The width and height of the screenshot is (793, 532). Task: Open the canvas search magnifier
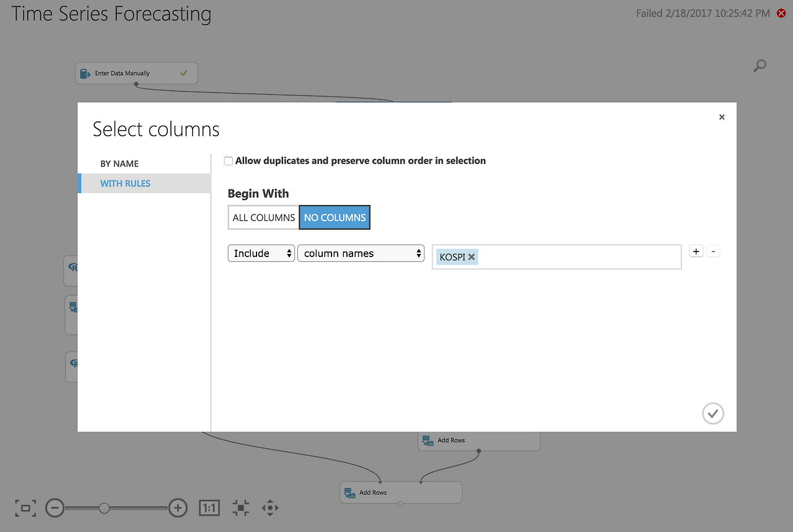[x=760, y=66]
